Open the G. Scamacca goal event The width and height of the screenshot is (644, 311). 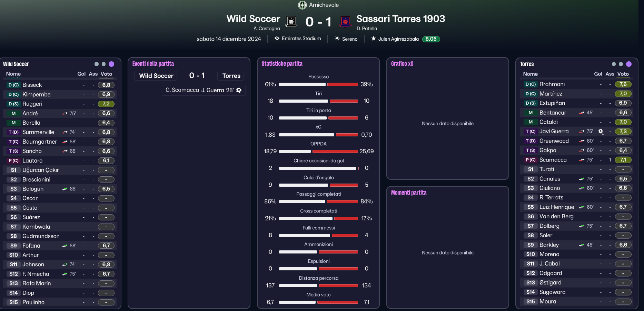click(x=204, y=90)
